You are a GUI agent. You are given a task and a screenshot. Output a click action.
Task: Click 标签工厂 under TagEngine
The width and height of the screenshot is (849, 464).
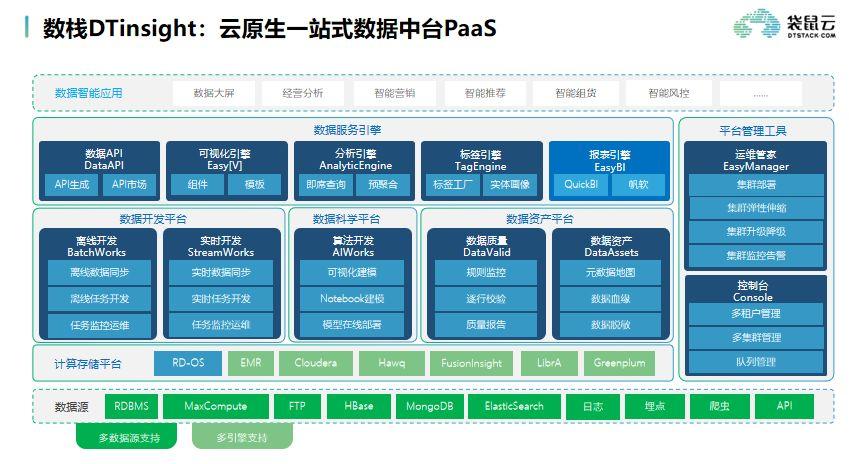[x=453, y=185]
